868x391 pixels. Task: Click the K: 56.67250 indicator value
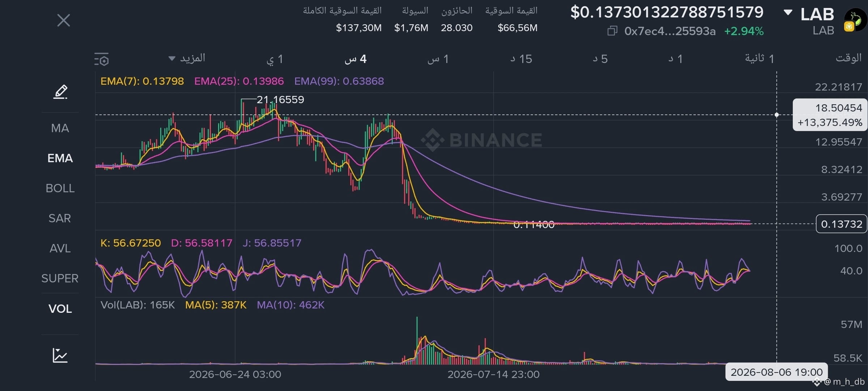click(131, 243)
